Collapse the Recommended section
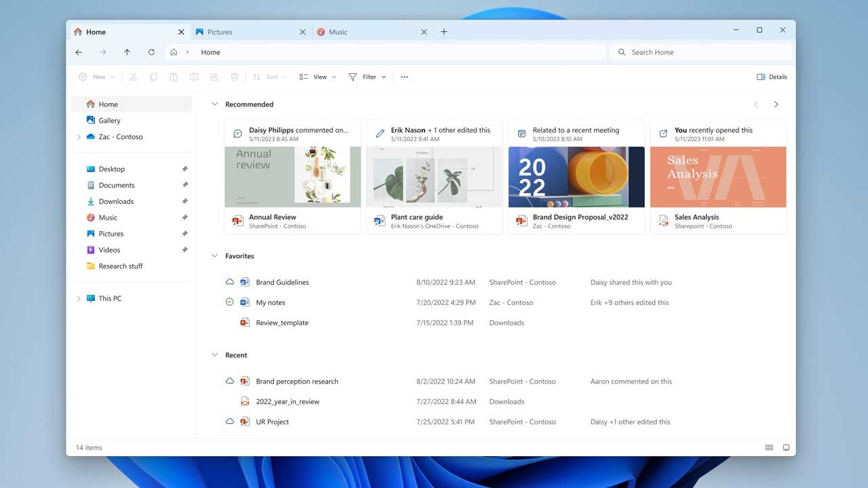This screenshot has height=488, width=868. coord(215,104)
